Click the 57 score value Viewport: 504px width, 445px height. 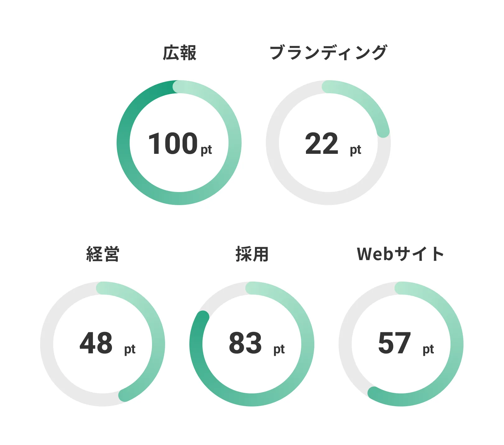coord(394,343)
